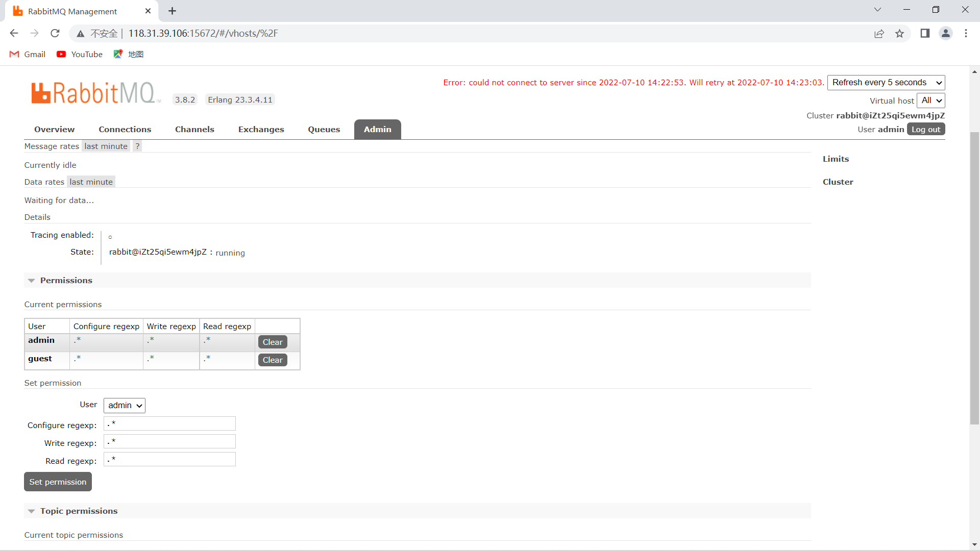Switch to the Exchanges tab
980x551 pixels.
[261, 130]
